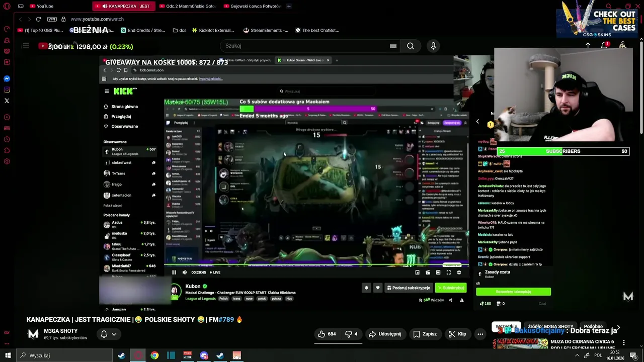Toggle the VPN badge in address bar

point(52,19)
